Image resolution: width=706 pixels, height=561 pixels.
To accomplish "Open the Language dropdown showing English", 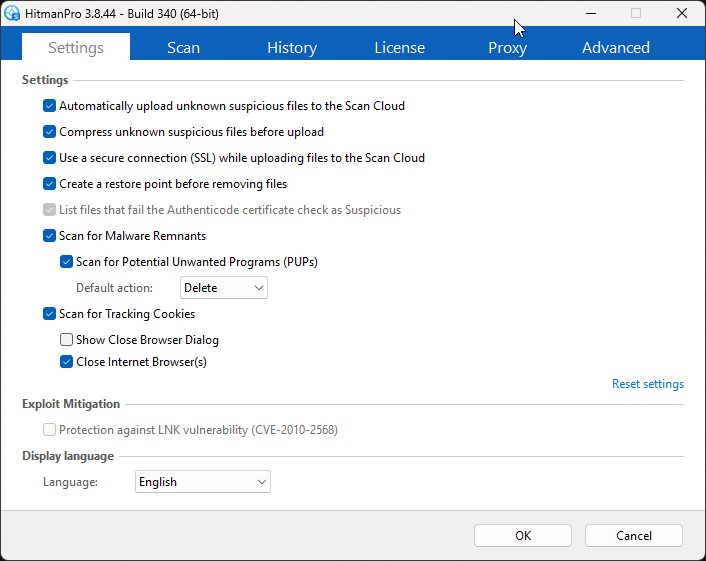I will (203, 482).
